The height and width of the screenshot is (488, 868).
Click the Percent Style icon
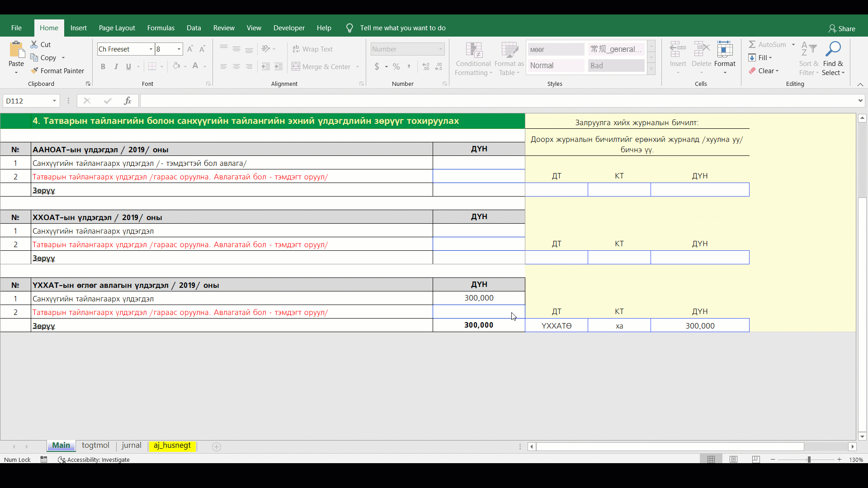396,66
